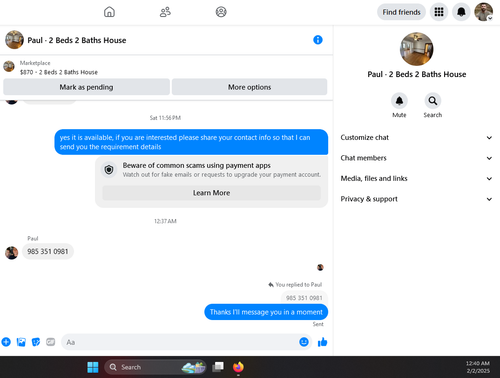Viewport: 500px width, 378px height.
Task: Click the Learn More button
Action: pos(211,193)
